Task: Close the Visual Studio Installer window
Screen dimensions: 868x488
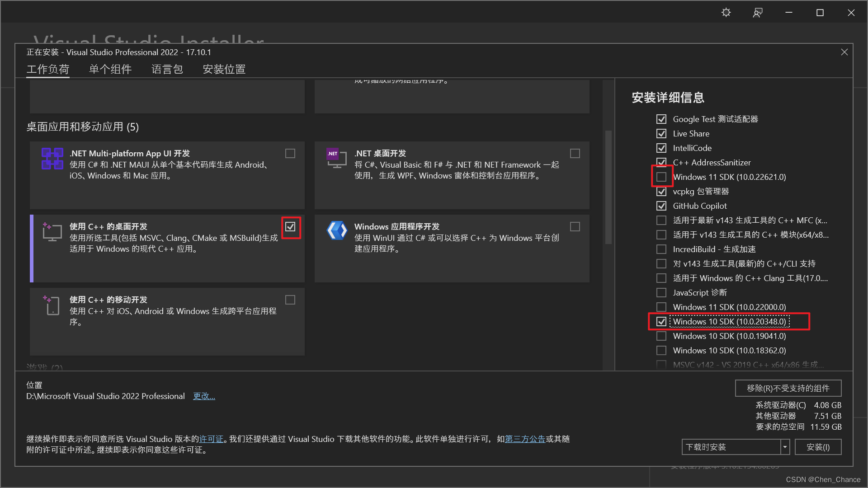Action: click(851, 13)
